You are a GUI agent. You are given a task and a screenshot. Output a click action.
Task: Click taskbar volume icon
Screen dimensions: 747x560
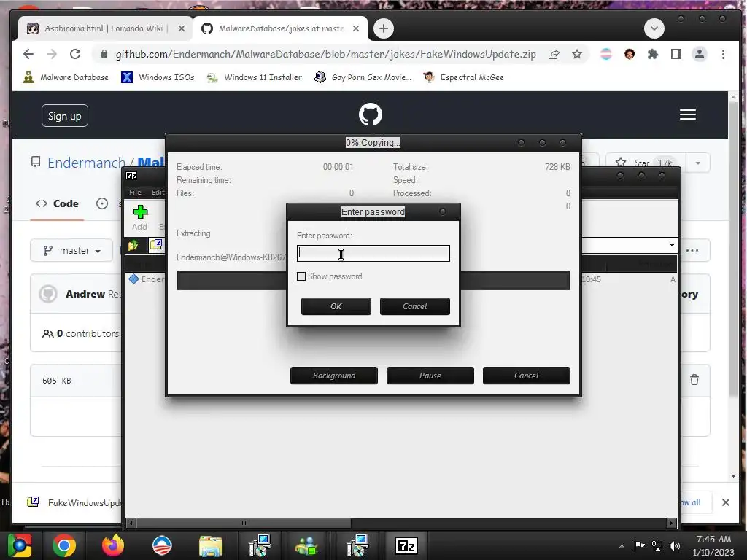point(675,545)
